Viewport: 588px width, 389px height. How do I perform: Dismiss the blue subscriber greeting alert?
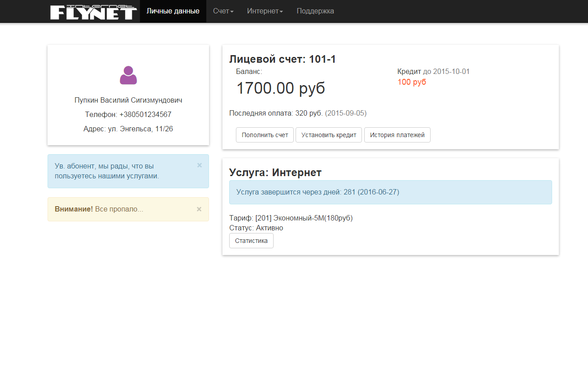click(200, 165)
